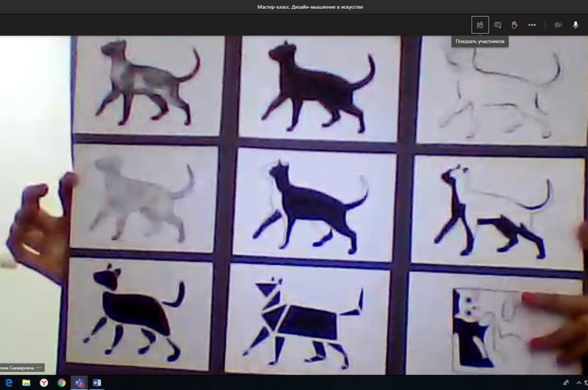Open Yandex Browser from taskbar
Screen dimensions: 588x390
point(44,383)
